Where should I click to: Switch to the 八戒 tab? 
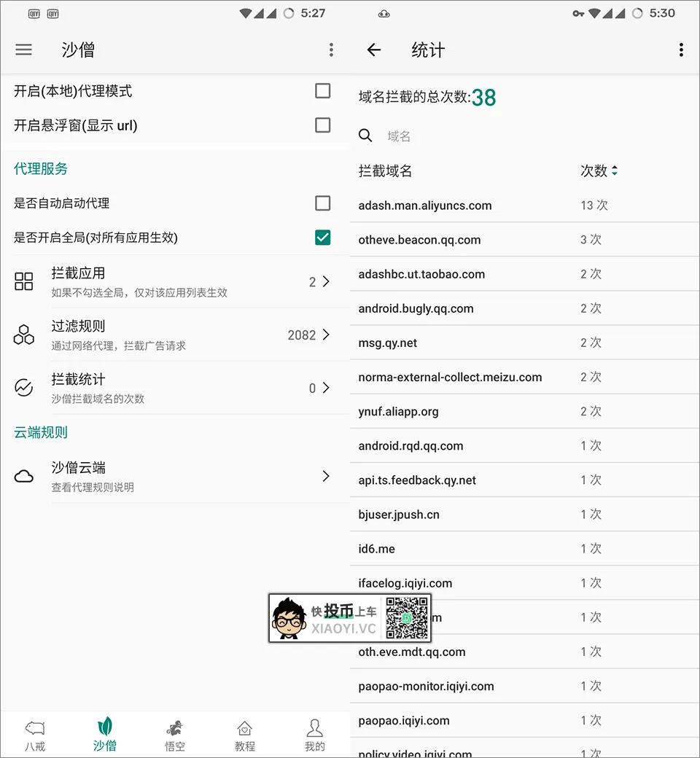(x=35, y=735)
